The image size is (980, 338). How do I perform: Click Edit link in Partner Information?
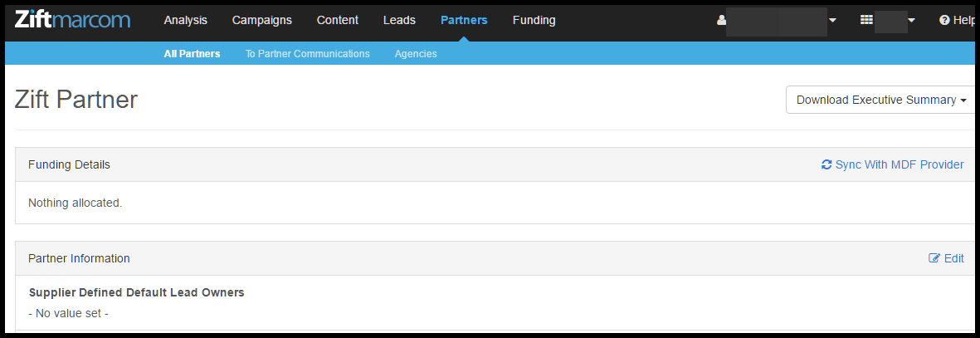coord(946,258)
